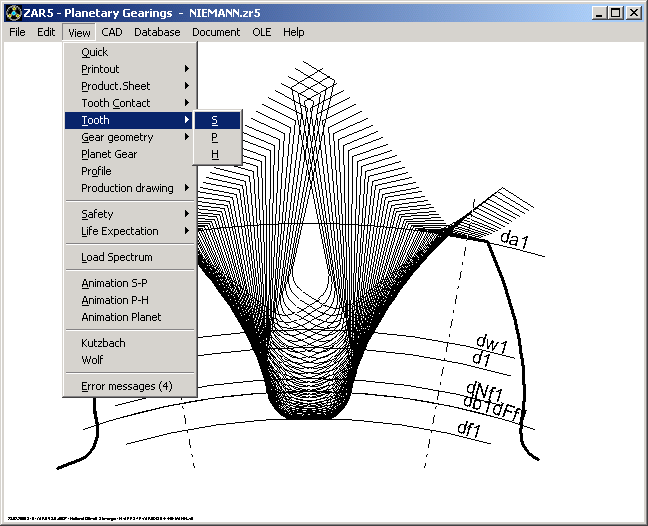
Task: Open the CAD menu
Action: 112,32
